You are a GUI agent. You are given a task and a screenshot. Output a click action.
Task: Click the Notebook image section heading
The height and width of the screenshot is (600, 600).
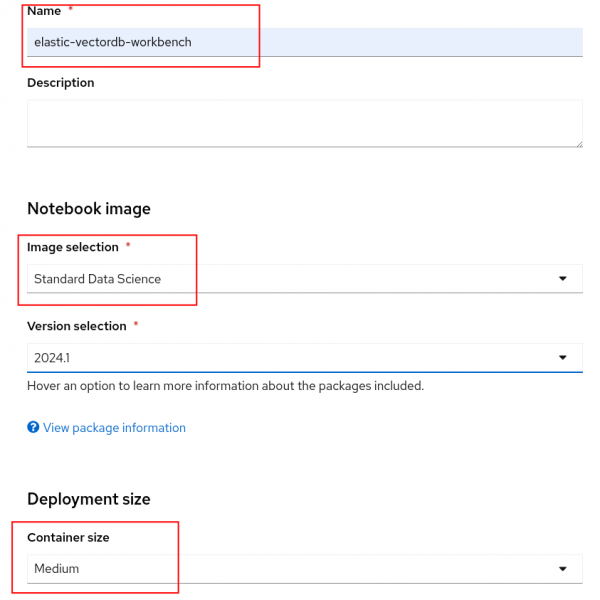click(89, 209)
